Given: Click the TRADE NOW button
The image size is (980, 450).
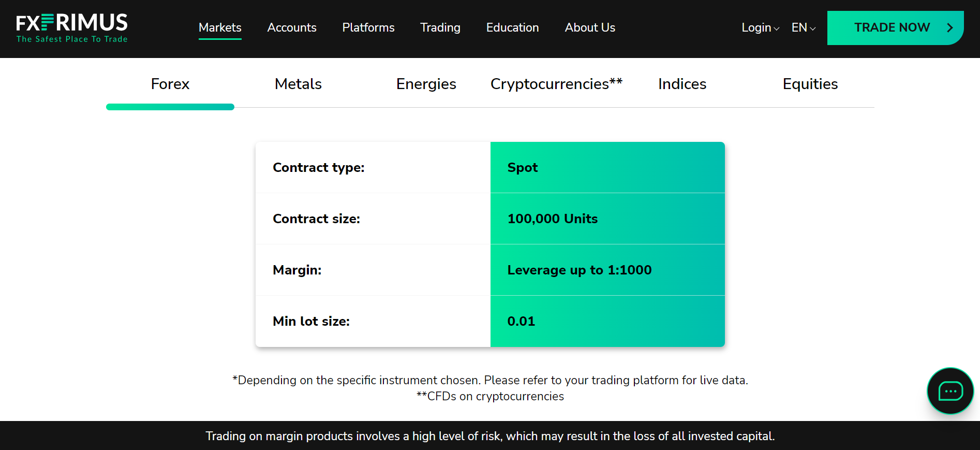Looking at the screenshot, I should coord(895,27).
